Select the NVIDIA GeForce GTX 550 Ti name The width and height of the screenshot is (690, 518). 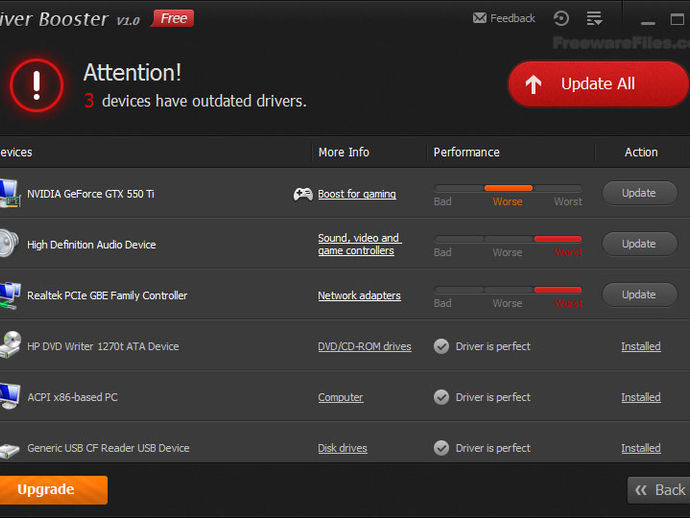point(91,194)
